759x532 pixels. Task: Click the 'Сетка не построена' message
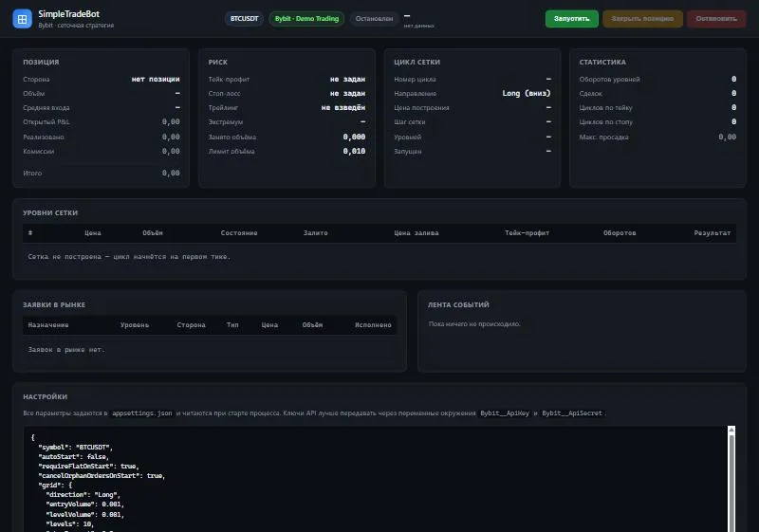coord(129,257)
